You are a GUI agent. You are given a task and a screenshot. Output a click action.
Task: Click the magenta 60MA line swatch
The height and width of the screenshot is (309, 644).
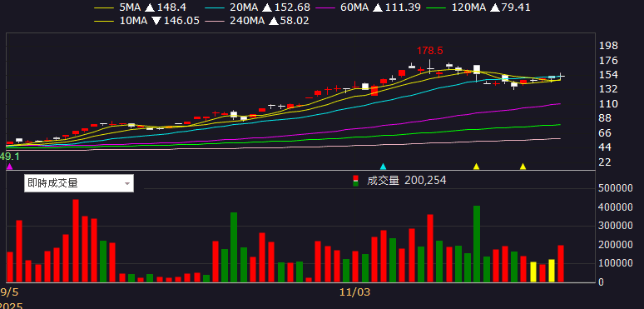tap(325, 7)
